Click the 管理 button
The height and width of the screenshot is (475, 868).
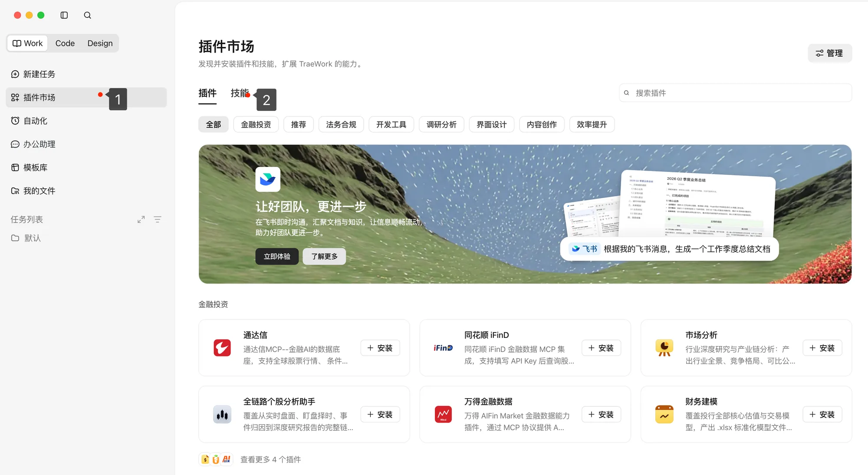click(x=830, y=53)
